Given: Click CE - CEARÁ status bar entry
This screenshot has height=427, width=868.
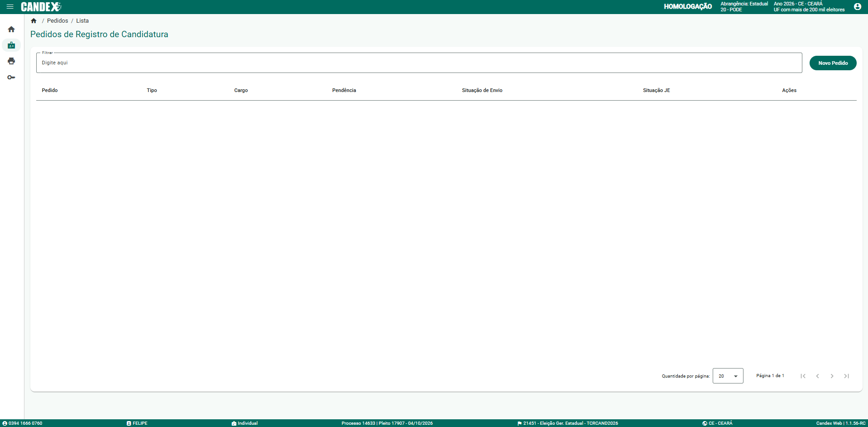Looking at the screenshot, I should click(x=717, y=423).
